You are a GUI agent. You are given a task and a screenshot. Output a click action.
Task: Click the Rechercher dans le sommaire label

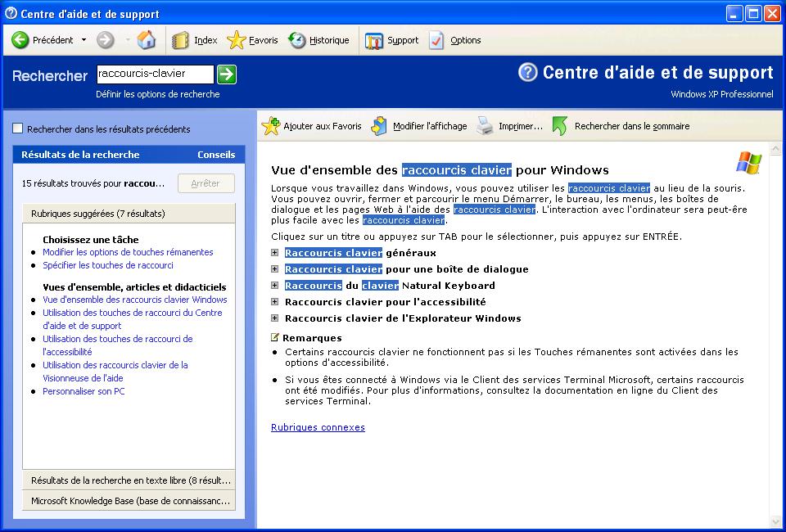click(x=632, y=126)
